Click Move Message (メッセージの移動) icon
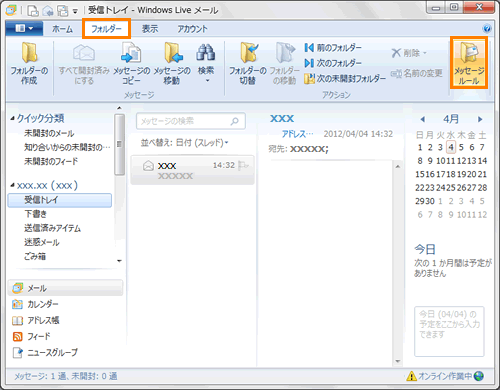Screen dimensions: 500x390 pos(172,63)
